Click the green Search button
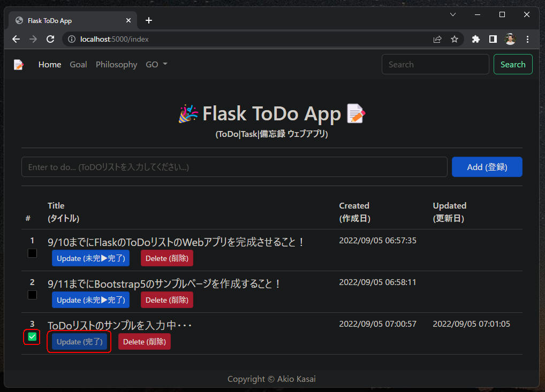The width and height of the screenshot is (545, 392). (x=513, y=64)
